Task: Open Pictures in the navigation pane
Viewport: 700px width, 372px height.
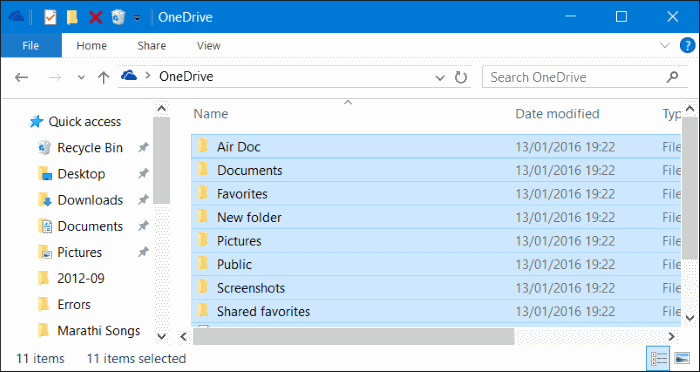Action: (79, 252)
